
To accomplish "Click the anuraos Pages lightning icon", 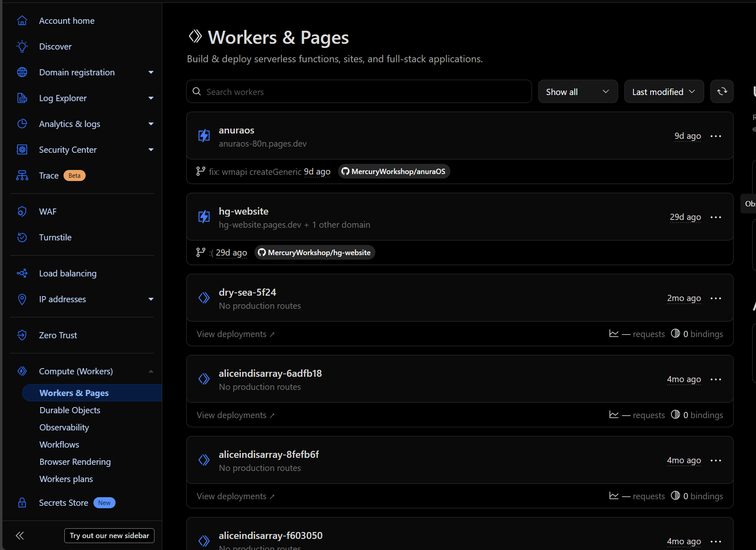I will pyautogui.click(x=204, y=136).
